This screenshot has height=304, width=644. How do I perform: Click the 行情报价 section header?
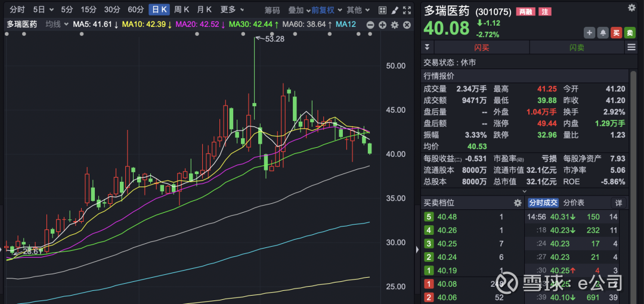(525, 76)
